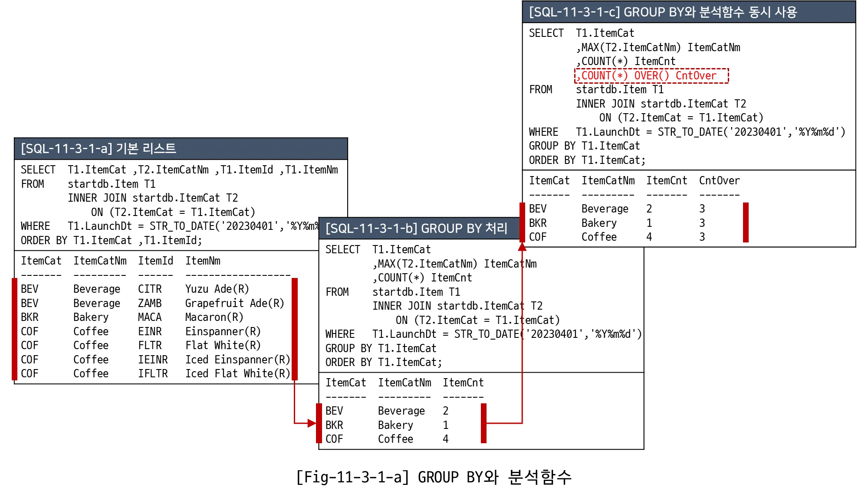
Task: Click the red bar right of panel c results
Action: [746, 222]
